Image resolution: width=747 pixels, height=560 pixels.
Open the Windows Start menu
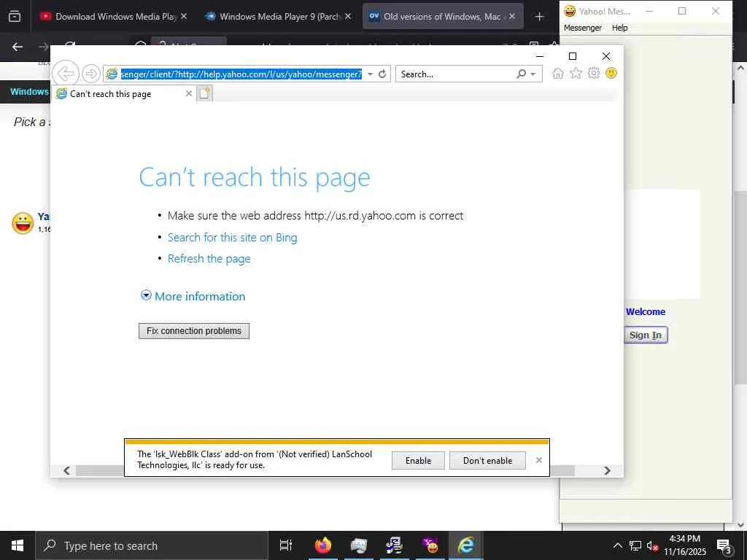coord(18,545)
